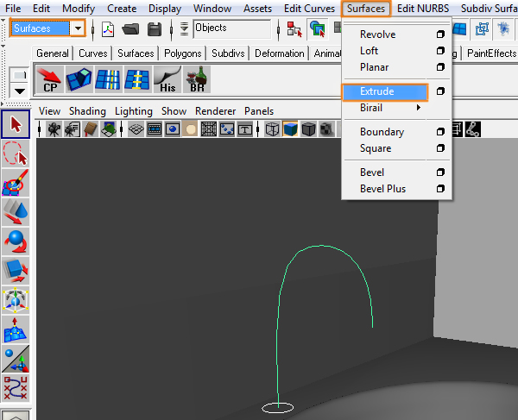Open Bevel option box
Screen dimensions: 518x420
440,172
